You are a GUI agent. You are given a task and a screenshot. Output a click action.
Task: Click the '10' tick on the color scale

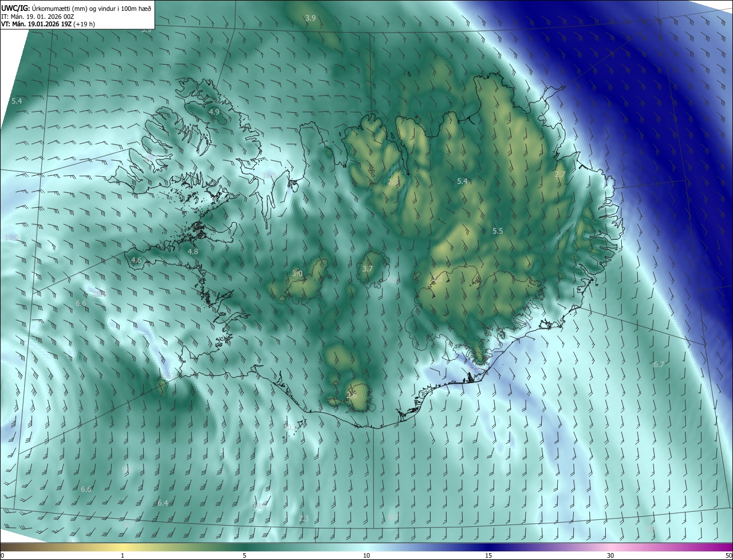point(366,555)
